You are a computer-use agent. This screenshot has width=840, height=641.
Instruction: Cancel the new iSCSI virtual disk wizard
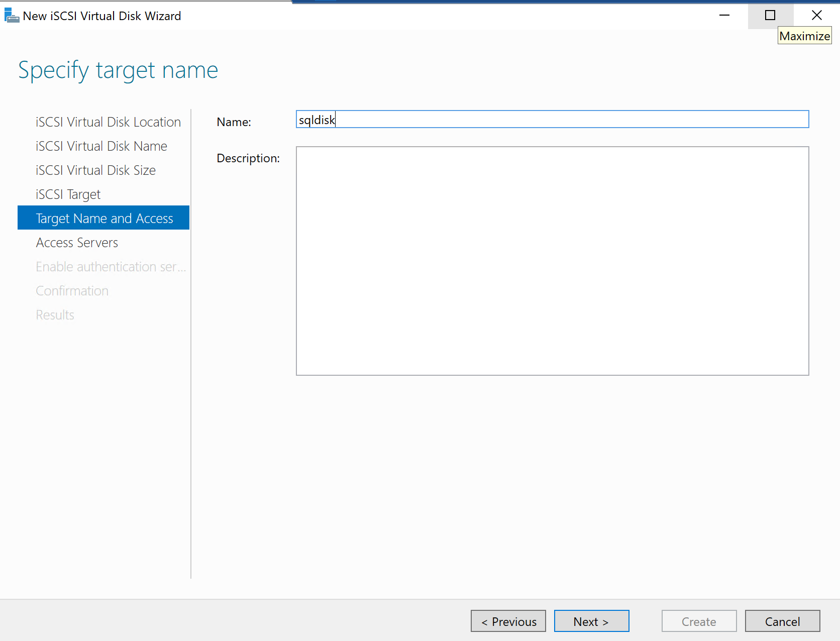coord(782,621)
